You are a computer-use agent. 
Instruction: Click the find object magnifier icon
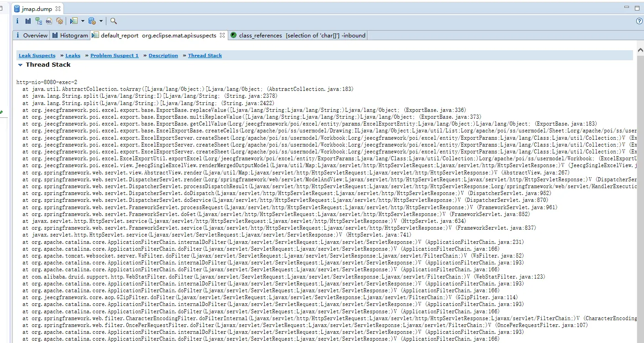click(114, 21)
